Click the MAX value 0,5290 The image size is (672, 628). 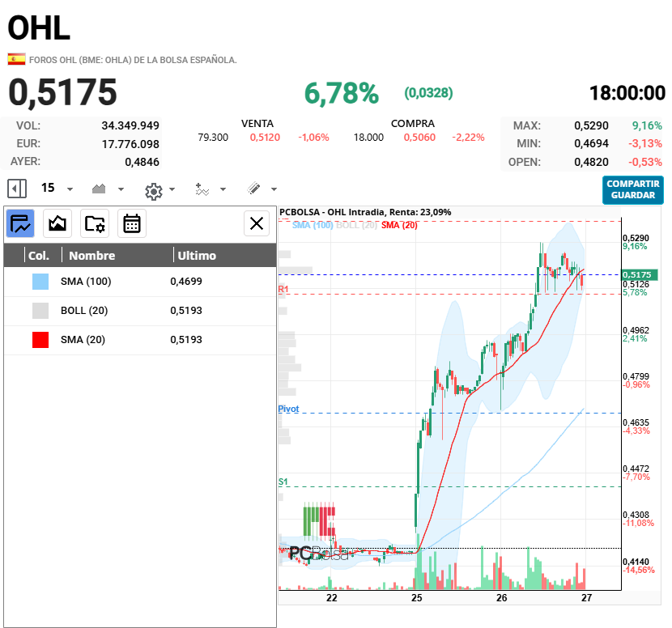click(x=591, y=125)
